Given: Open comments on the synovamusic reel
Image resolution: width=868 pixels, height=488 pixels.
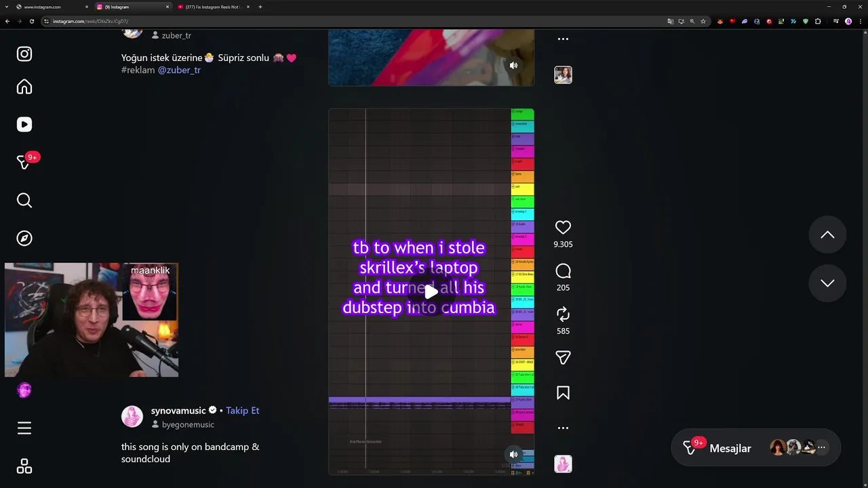Looking at the screenshot, I should [563, 272].
